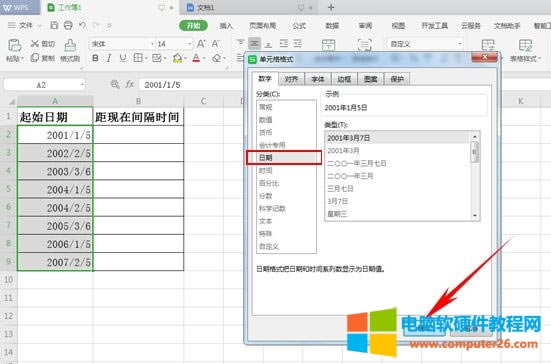
Task: Switch to the 保护 tab in the dialog
Action: coord(397,79)
